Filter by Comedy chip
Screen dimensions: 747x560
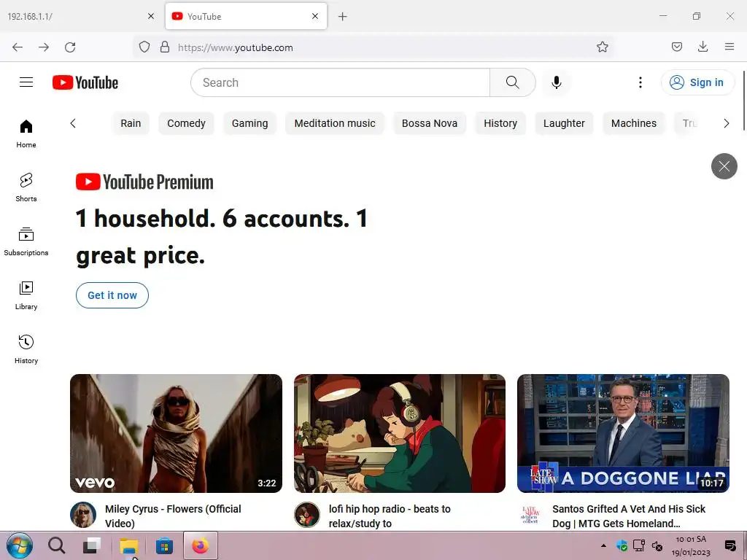pos(186,123)
